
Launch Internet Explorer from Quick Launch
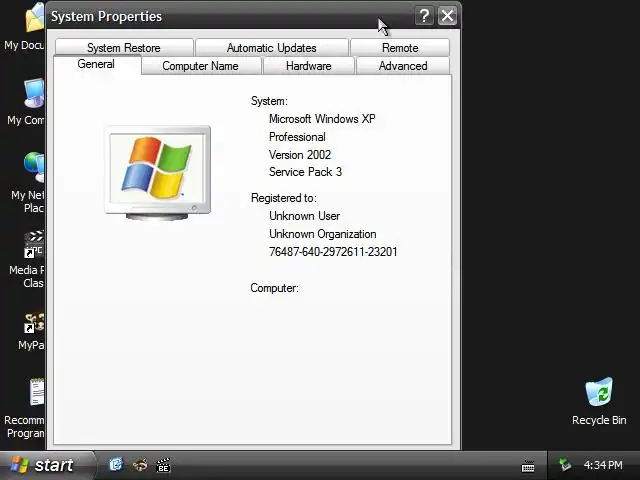click(116, 464)
